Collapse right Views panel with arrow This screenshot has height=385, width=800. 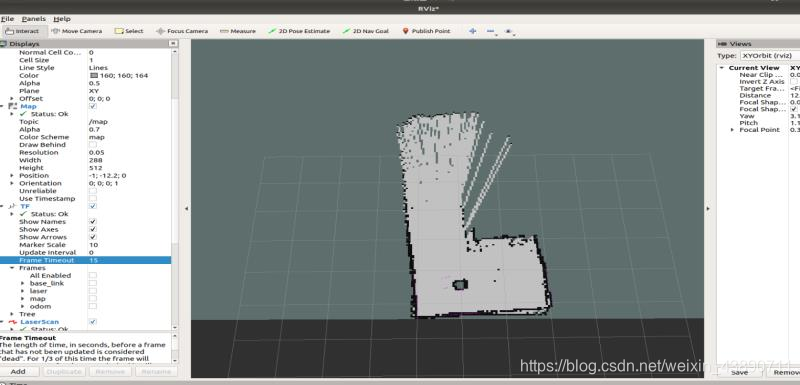[x=708, y=209]
